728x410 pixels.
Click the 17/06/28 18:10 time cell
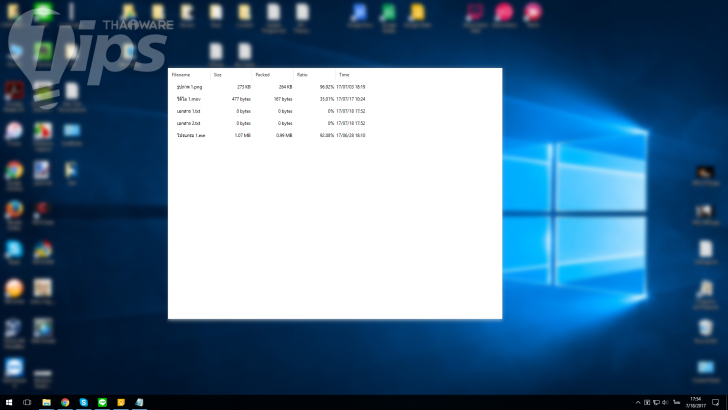[351, 135]
